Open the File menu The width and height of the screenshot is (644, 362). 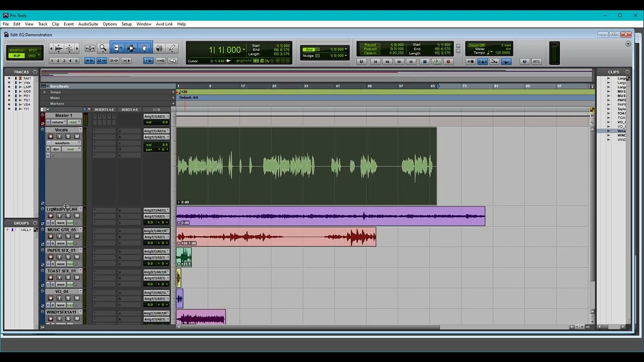pyautogui.click(x=6, y=24)
